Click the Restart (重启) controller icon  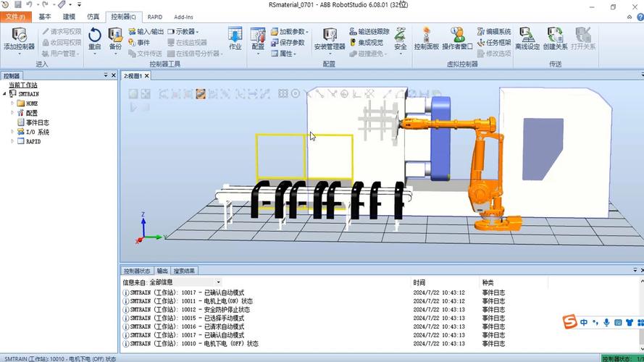tap(94, 35)
